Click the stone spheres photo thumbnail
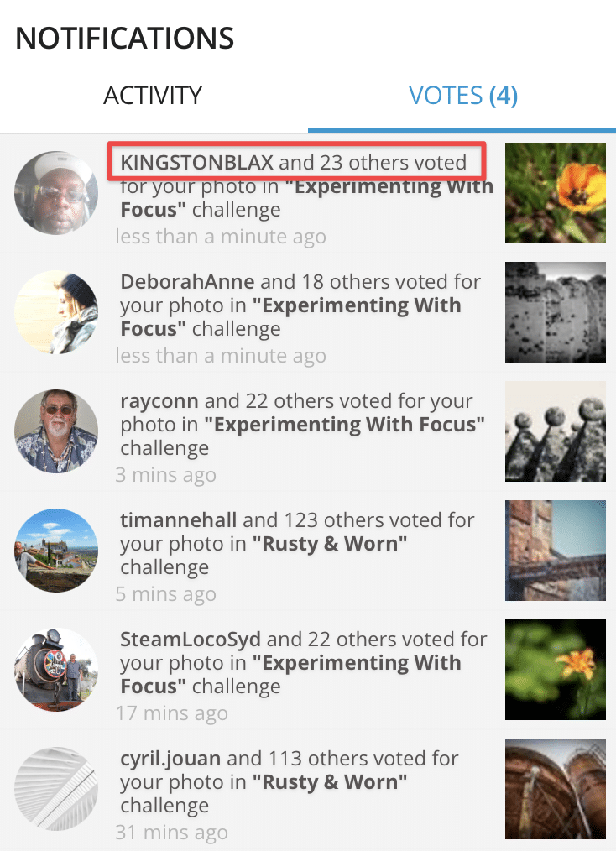This screenshot has width=616, height=851. (x=555, y=431)
